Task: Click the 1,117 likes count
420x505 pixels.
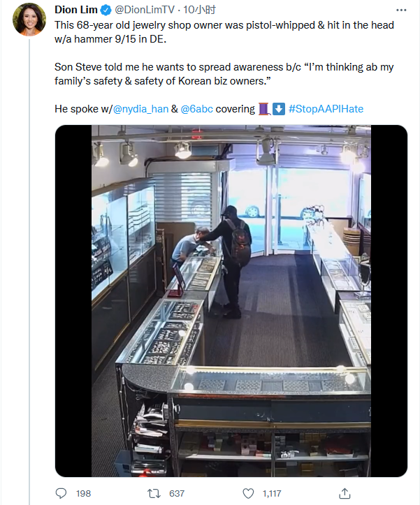Action: pyautogui.click(x=272, y=493)
